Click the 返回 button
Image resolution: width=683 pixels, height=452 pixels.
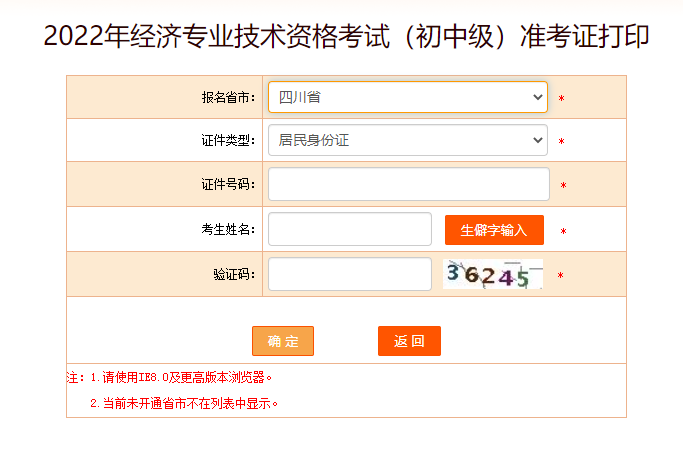tap(409, 341)
